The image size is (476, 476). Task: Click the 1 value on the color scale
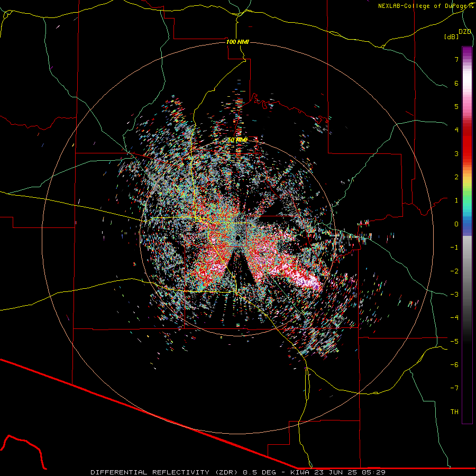point(456,200)
